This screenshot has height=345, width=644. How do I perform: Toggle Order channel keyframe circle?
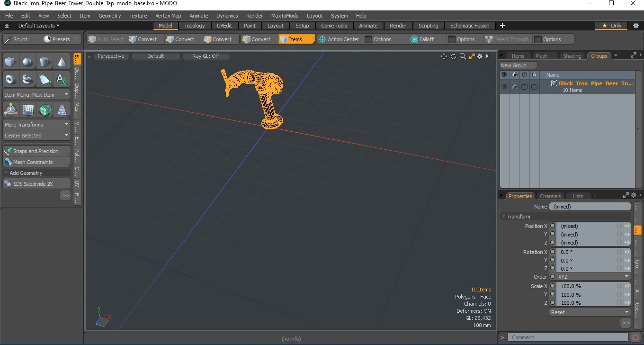pyautogui.click(x=553, y=277)
